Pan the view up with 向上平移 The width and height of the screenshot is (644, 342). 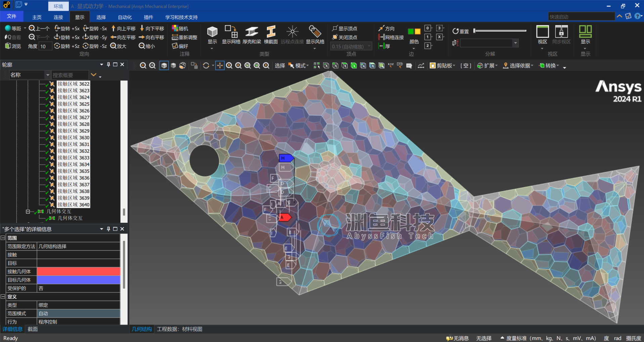(x=123, y=29)
